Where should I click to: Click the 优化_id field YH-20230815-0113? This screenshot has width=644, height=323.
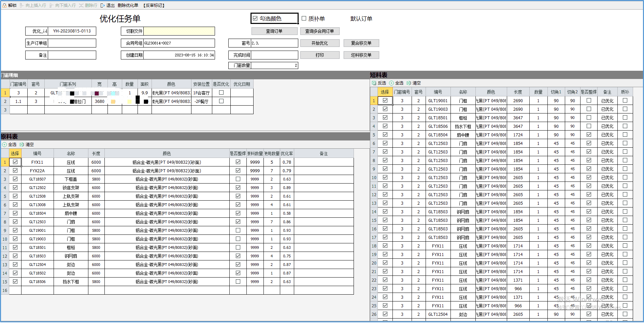pyautogui.click(x=72, y=31)
